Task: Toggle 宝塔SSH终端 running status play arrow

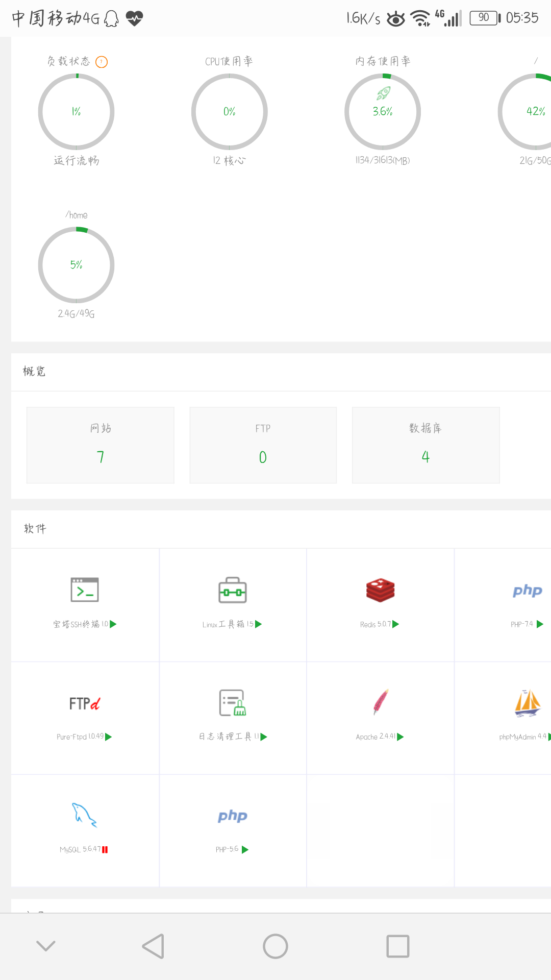Action: click(x=113, y=624)
